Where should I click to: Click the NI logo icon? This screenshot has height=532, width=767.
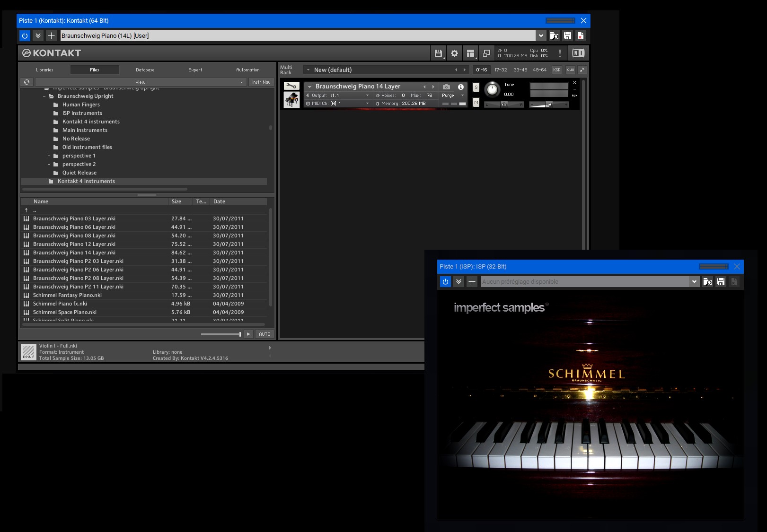click(578, 53)
